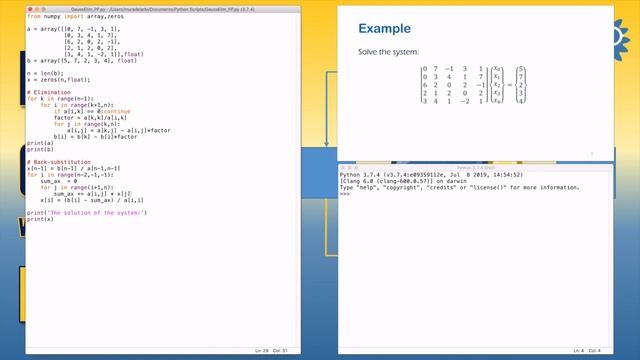Close the GaussElim editor window
Image resolution: width=640 pixels, height=360 pixels.
[x=30, y=9]
